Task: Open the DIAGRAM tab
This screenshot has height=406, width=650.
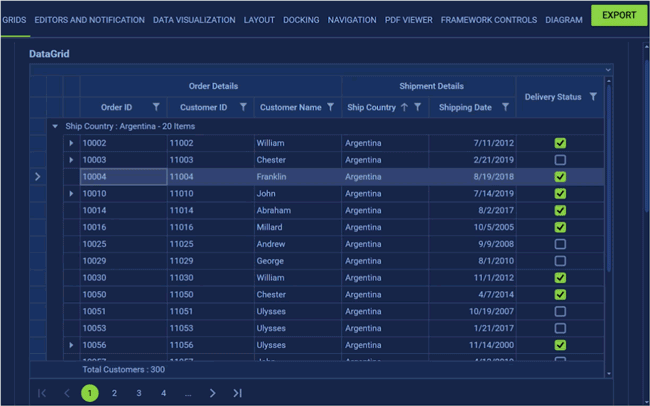Action: point(564,20)
